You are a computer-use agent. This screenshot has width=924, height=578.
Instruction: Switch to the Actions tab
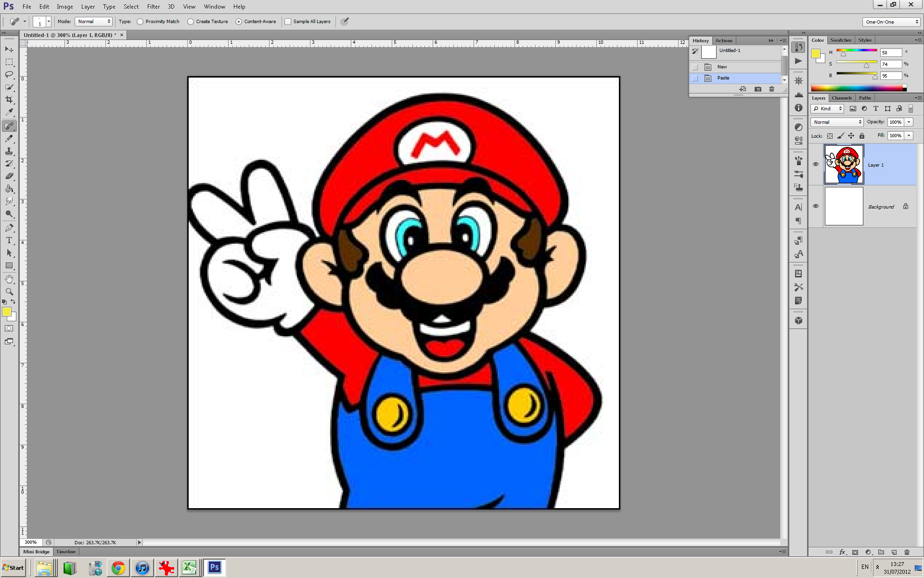pyautogui.click(x=724, y=41)
